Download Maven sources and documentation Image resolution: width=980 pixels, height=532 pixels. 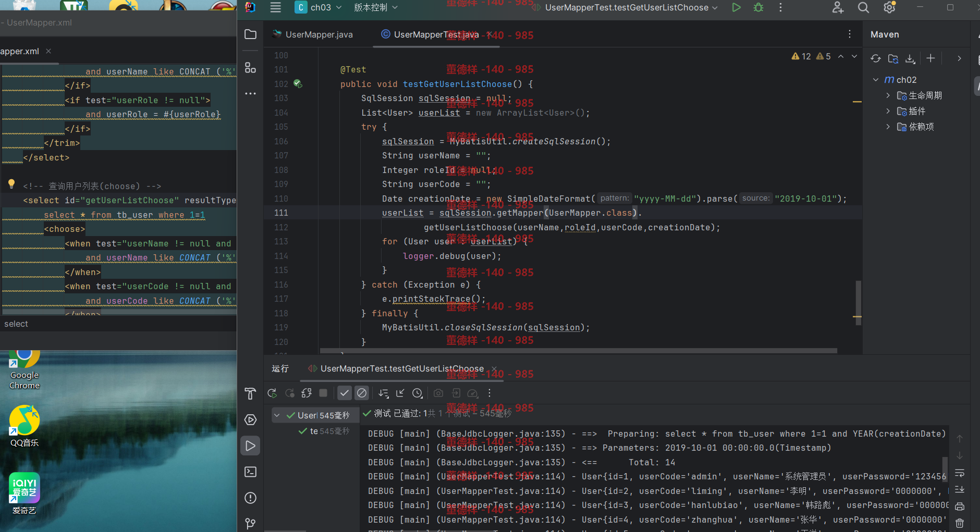(x=910, y=58)
